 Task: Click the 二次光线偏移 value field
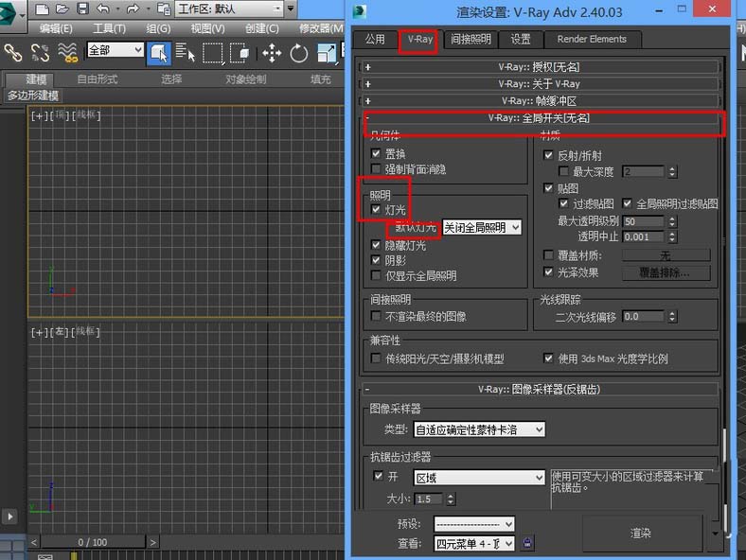point(643,316)
